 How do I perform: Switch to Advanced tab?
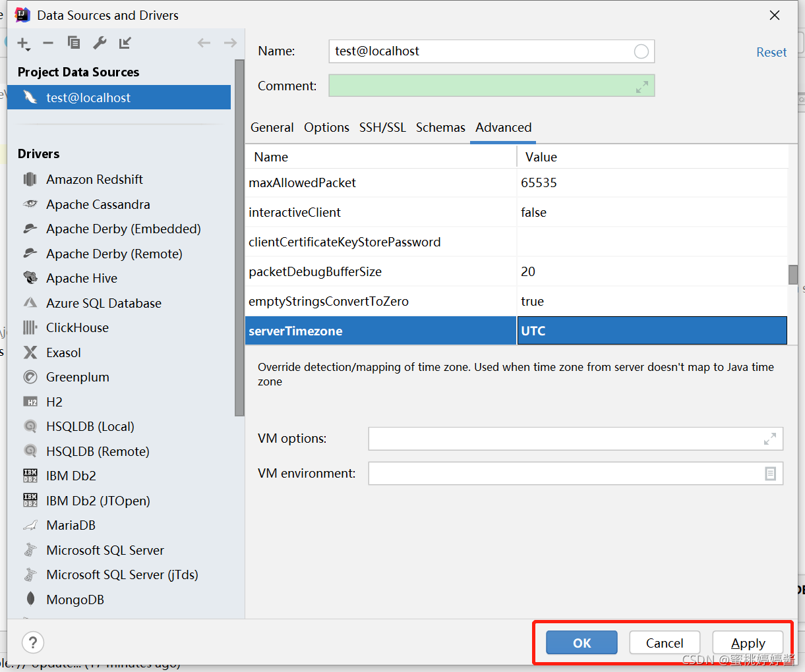[504, 127]
